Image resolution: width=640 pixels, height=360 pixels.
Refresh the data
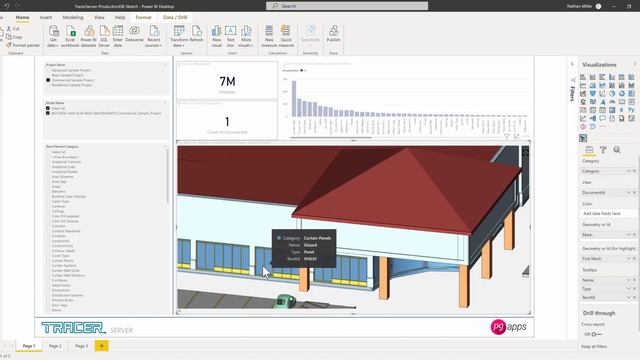(x=196, y=34)
